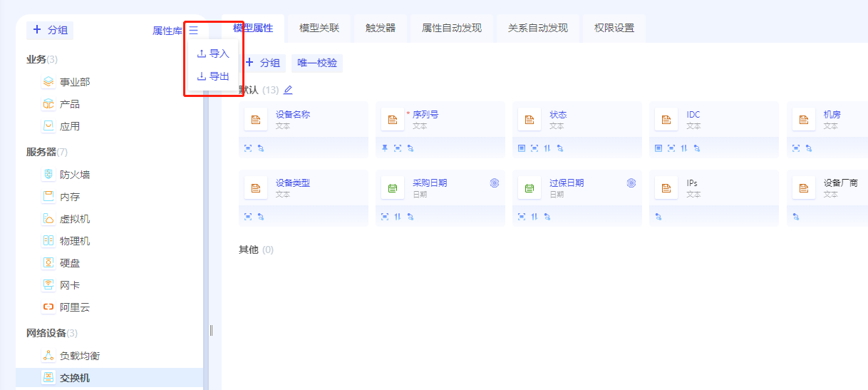Click the 阿里云 model icon

point(48,307)
